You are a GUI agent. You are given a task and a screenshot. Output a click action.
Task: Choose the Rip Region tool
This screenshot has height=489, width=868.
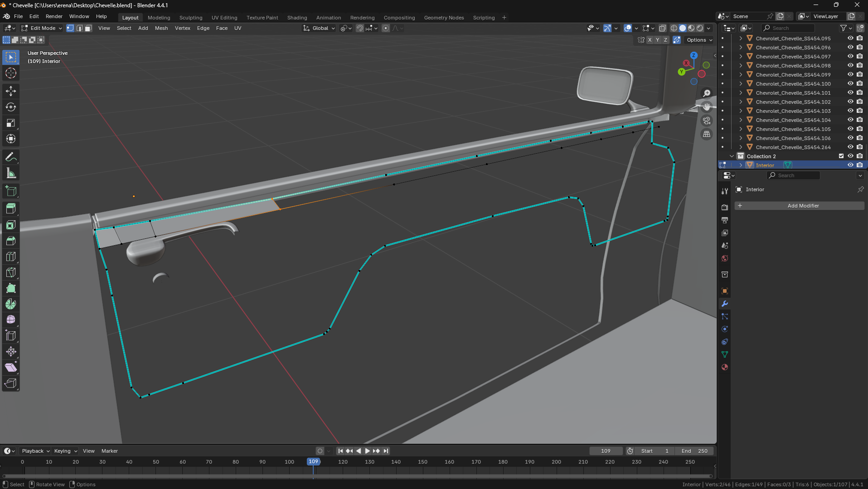[11, 383]
